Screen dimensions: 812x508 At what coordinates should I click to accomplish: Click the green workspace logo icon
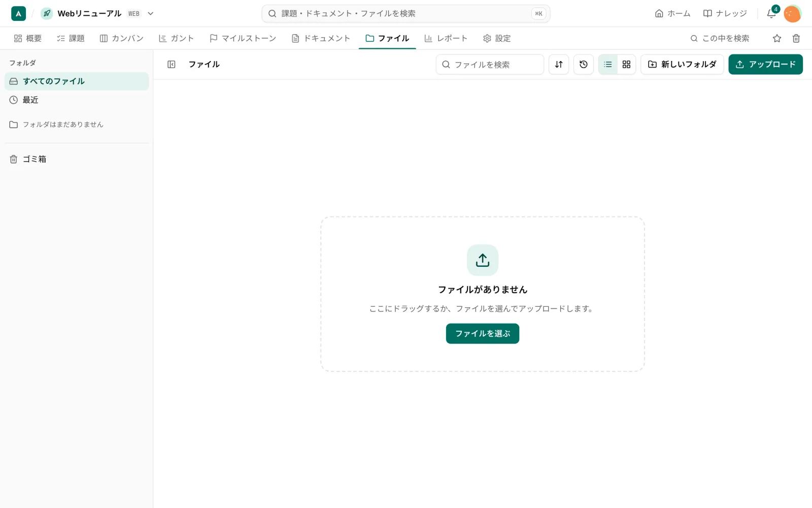(18, 14)
